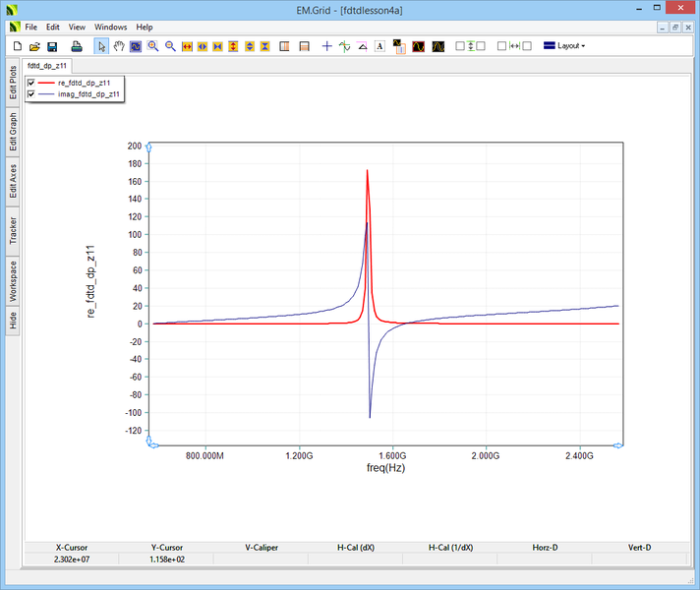Click the Zoom In magnifier

click(x=153, y=46)
